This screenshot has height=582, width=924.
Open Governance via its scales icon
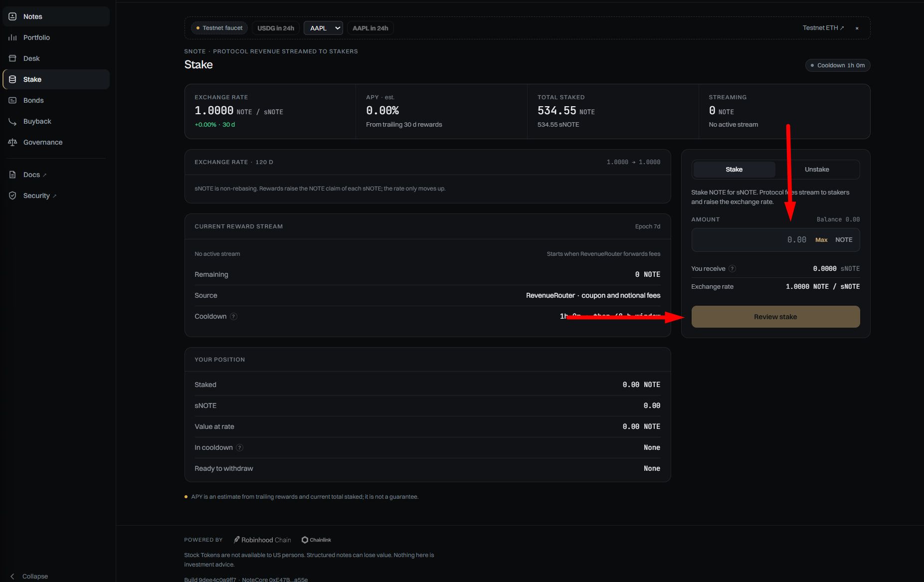tap(12, 142)
